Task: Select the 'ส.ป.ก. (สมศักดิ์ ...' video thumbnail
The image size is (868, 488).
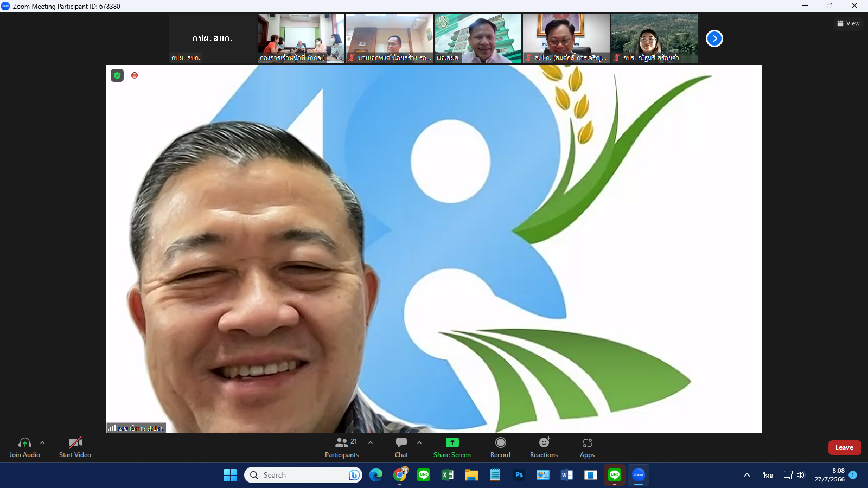Action: pos(566,38)
